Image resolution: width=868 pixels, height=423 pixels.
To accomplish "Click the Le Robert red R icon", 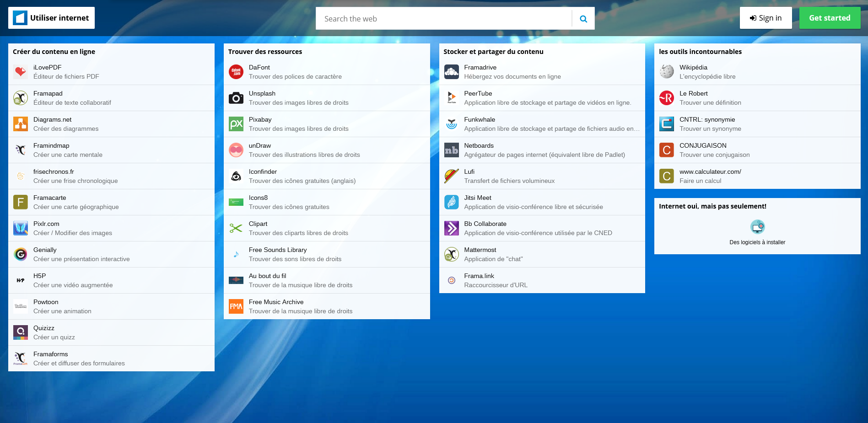I will 667,98.
